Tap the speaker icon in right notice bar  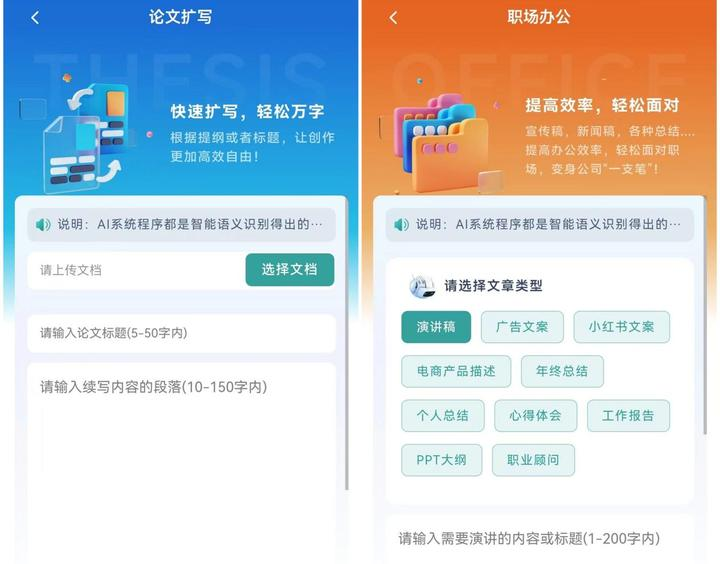click(401, 225)
